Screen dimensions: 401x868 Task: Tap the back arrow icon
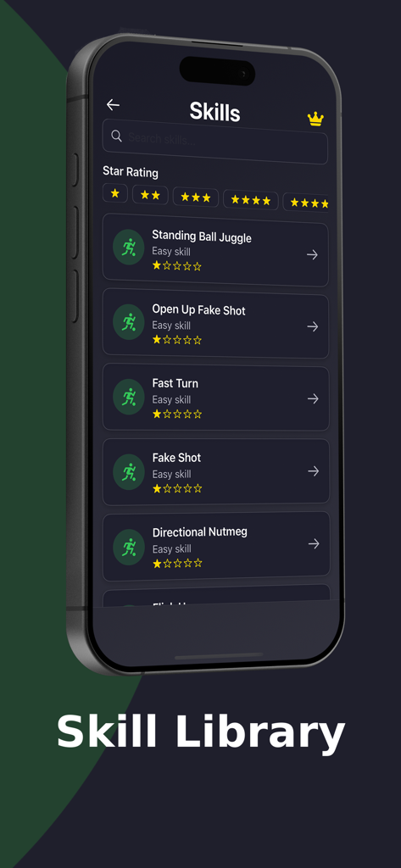coord(113,104)
